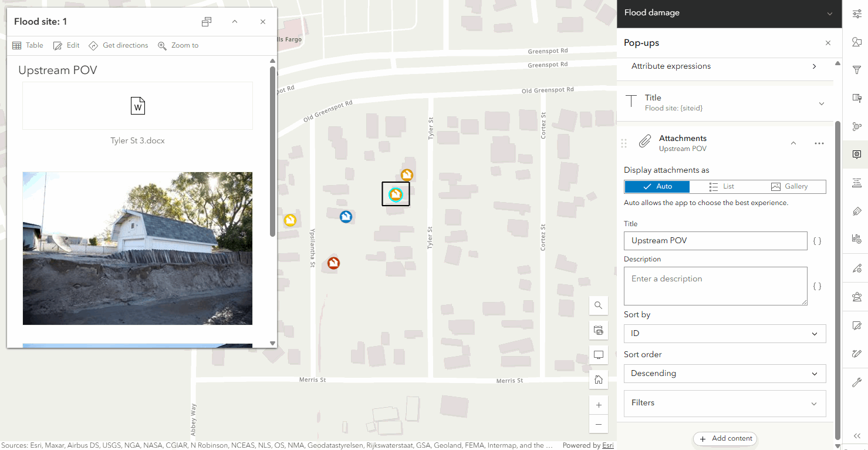This screenshot has height=450, width=868.
Task: Click the Add content button
Action: pos(725,439)
